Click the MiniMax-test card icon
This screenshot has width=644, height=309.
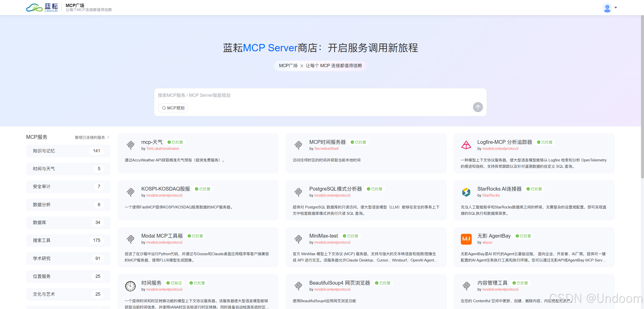[x=298, y=239]
